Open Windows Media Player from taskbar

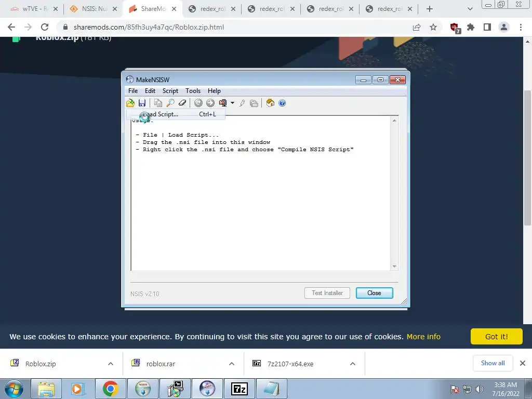click(78, 389)
